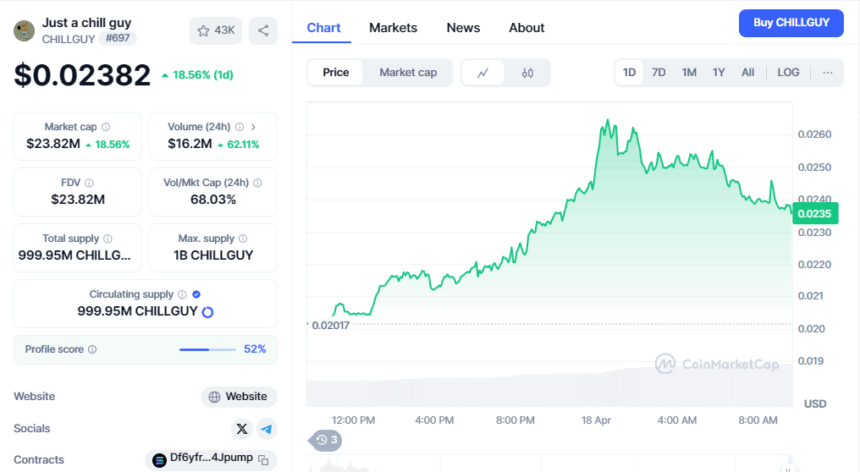Open the Telegram social icon
This screenshot has width=860, height=472.
pos(267,429)
